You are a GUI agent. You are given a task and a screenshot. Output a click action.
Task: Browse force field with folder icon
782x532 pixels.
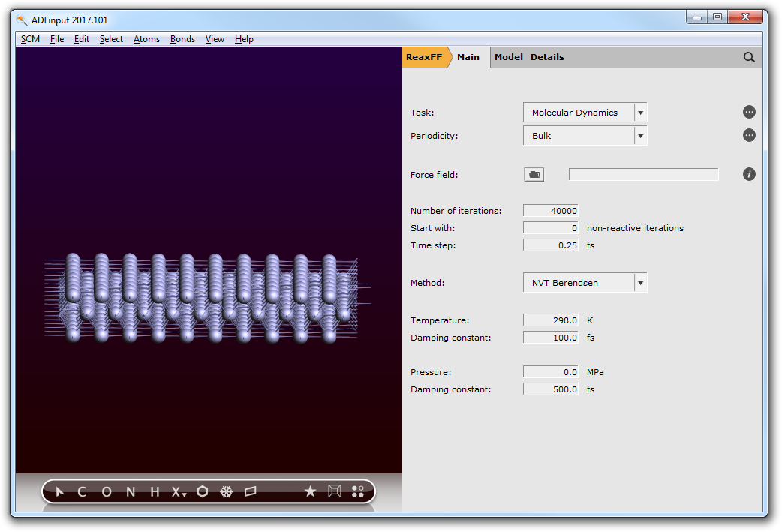[x=534, y=175]
